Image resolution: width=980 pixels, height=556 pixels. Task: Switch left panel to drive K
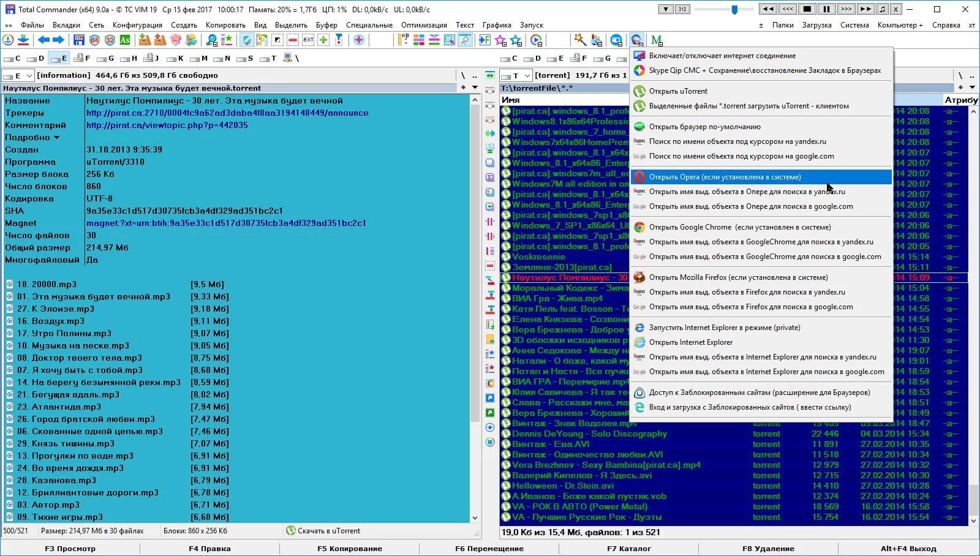pyautogui.click(x=176, y=59)
